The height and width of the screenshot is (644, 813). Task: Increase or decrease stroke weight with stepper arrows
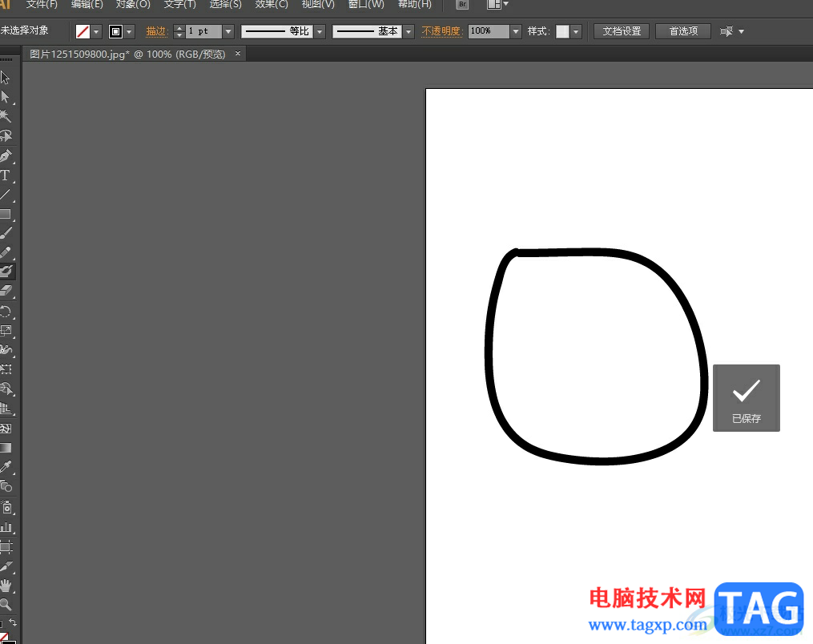point(179,31)
